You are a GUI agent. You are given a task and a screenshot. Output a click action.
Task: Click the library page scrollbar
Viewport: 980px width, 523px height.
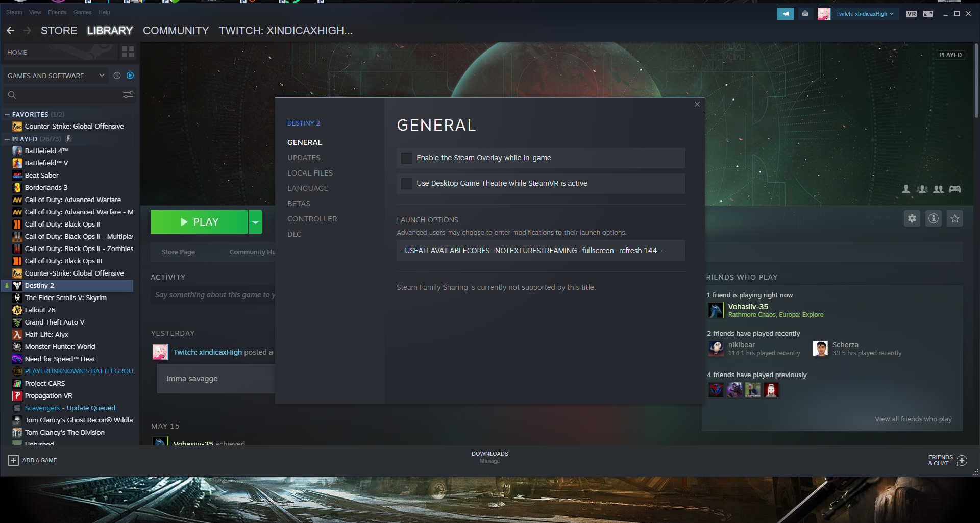tap(976, 82)
